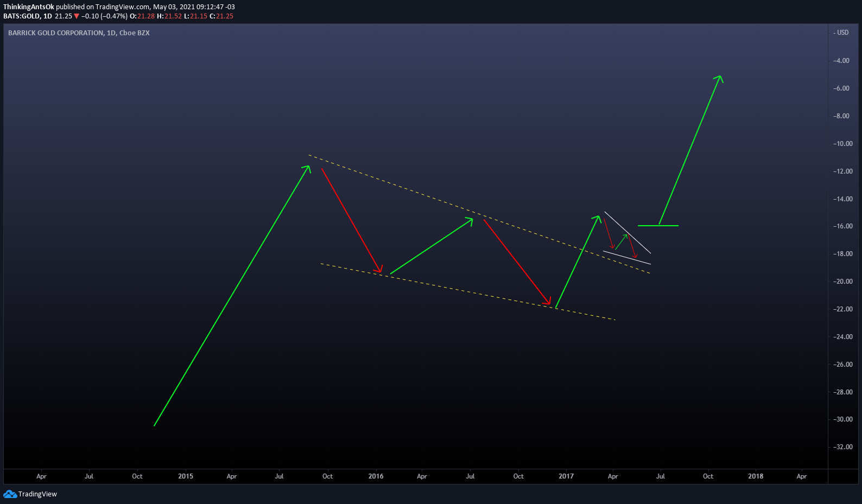Click the 2017 label on time axis
This screenshot has height=504, width=862.
(x=566, y=476)
